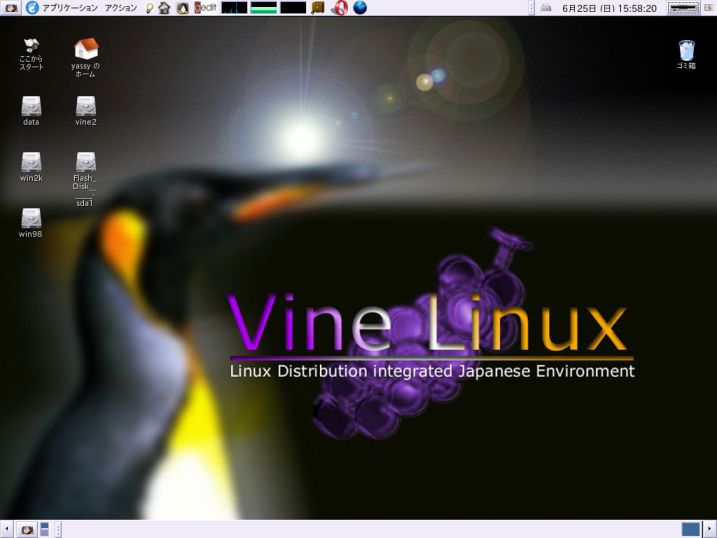This screenshot has height=538, width=717.
Task: Open the アプリケーション menu
Action: 70,8
